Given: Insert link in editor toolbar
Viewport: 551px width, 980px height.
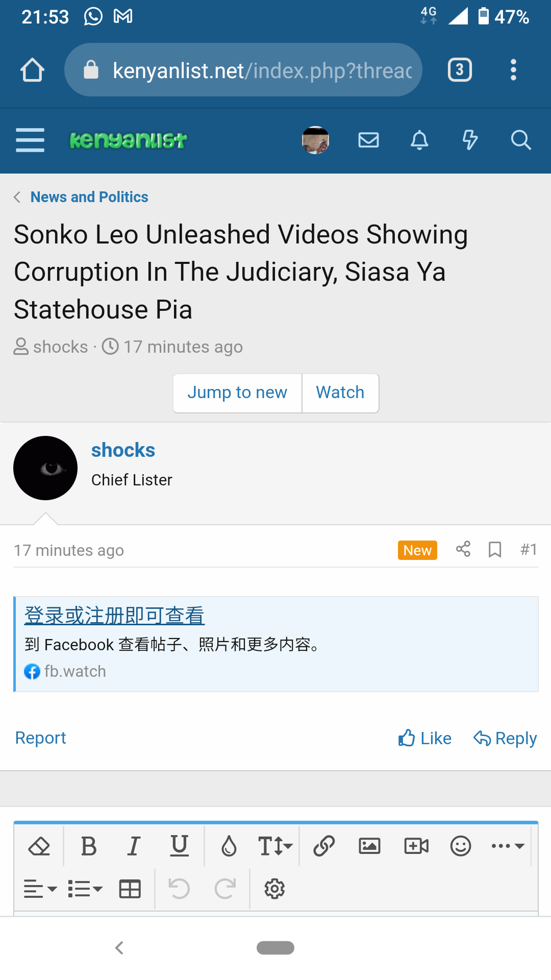Looking at the screenshot, I should pyautogui.click(x=324, y=846).
